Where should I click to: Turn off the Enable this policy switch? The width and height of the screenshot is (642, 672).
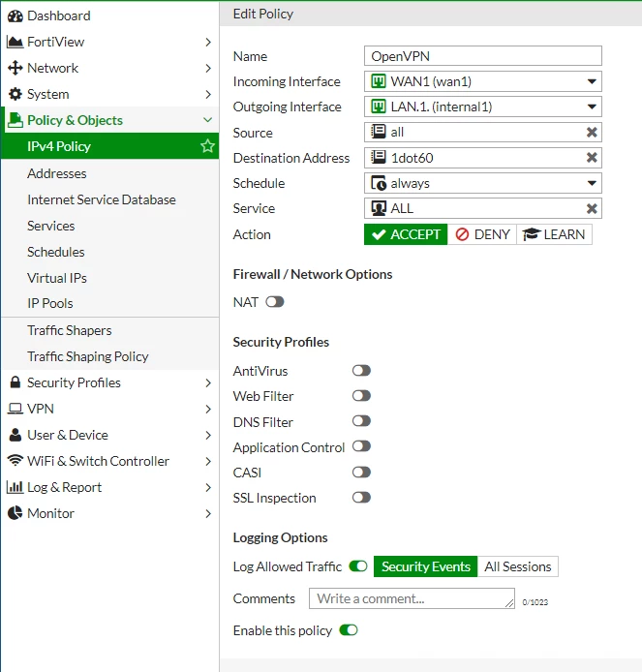click(x=349, y=630)
